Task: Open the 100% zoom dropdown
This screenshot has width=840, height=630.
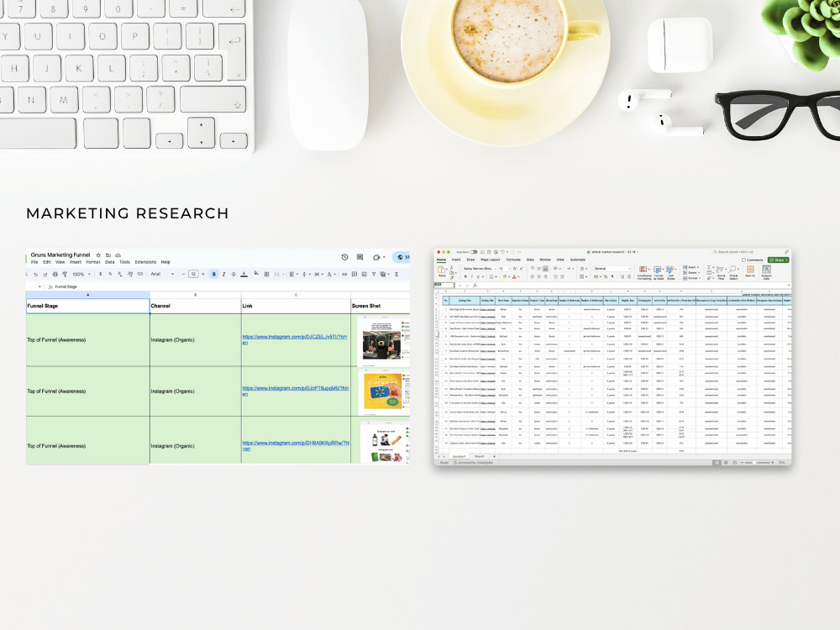Action: (x=81, y=275)
